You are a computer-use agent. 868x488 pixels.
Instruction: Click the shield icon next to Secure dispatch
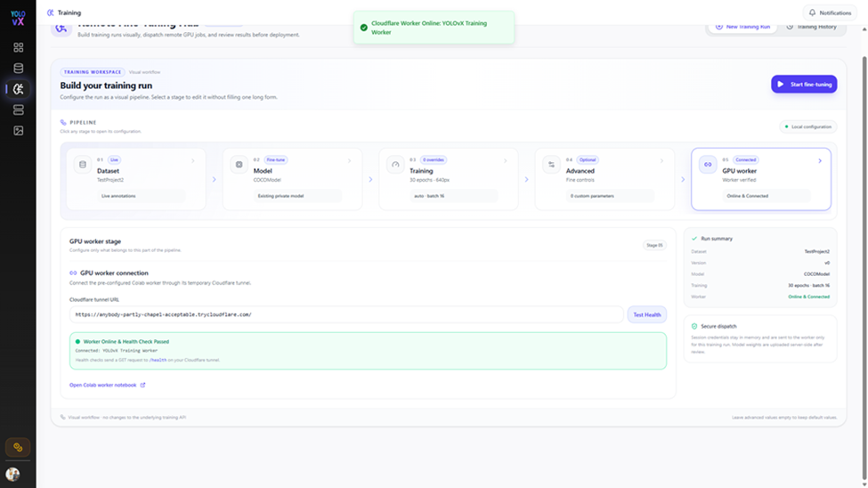pyautogui.click(x=694, y=326)
